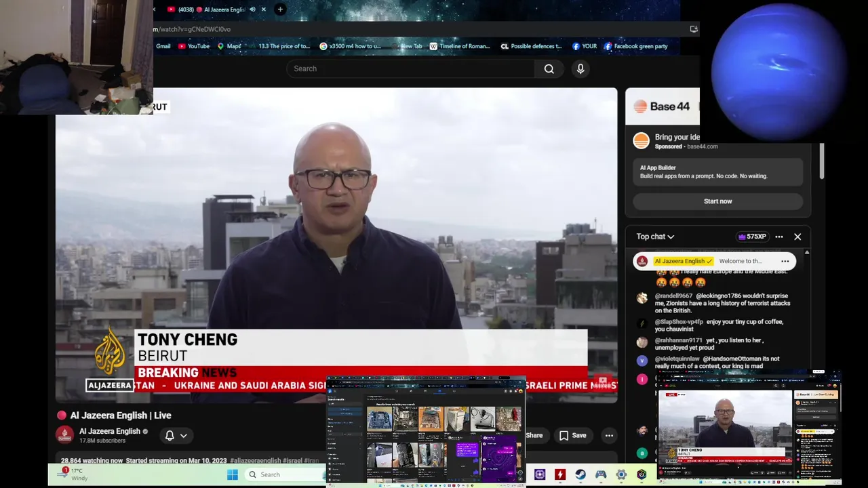Click the pinned Al Jazeera English chat badge
The image size is (868, 488).
684,261
